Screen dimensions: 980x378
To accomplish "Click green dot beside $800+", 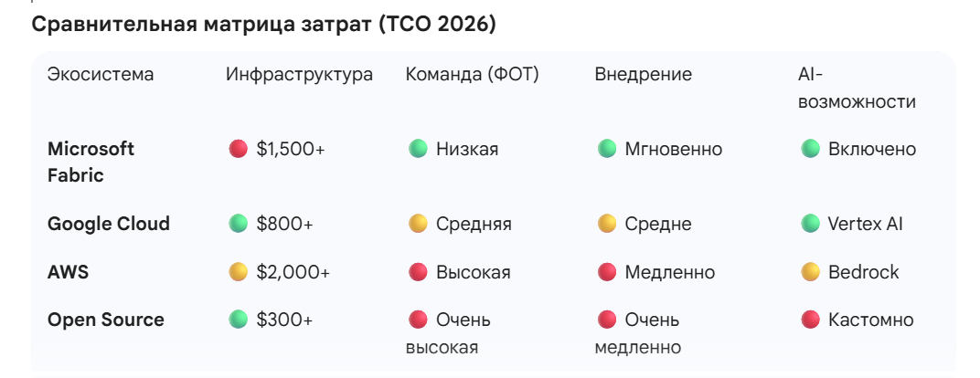I will [238, 224].
